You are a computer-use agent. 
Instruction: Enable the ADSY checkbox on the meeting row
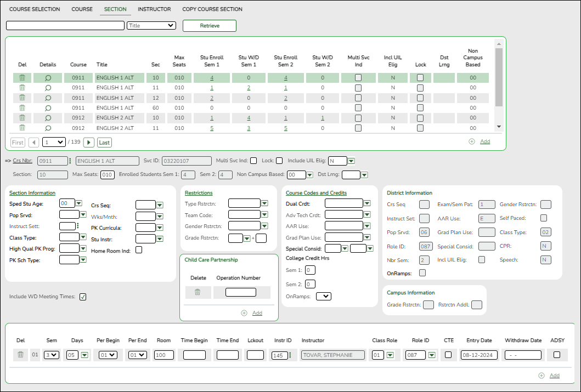(x=557, y=355)
